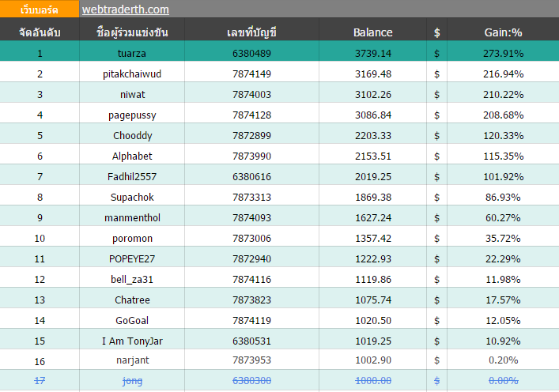Select the tuarza name cell

coord(132,53)
